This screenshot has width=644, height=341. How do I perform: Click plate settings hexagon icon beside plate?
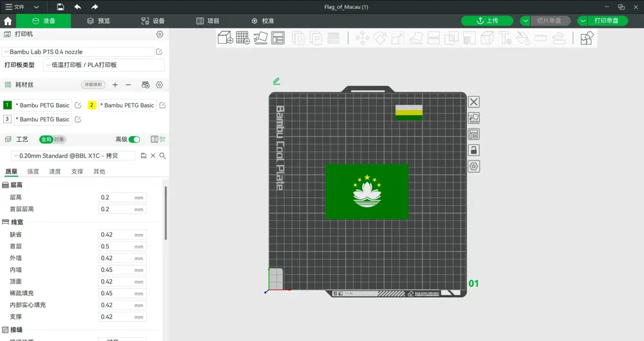473,166
